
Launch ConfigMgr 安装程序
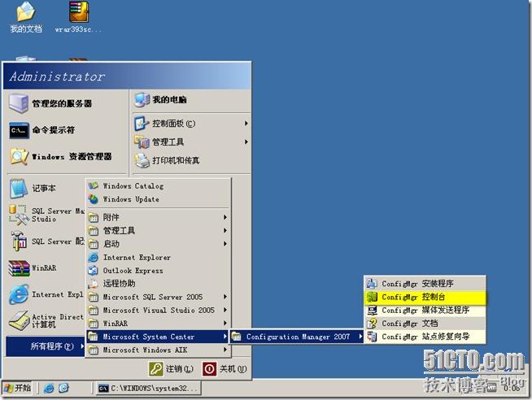(x=425, y=284)
